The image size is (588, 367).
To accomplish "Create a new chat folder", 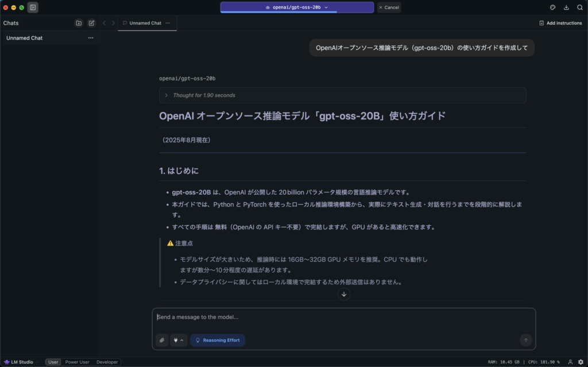I will pyautogui.click(x=79, y=23).
